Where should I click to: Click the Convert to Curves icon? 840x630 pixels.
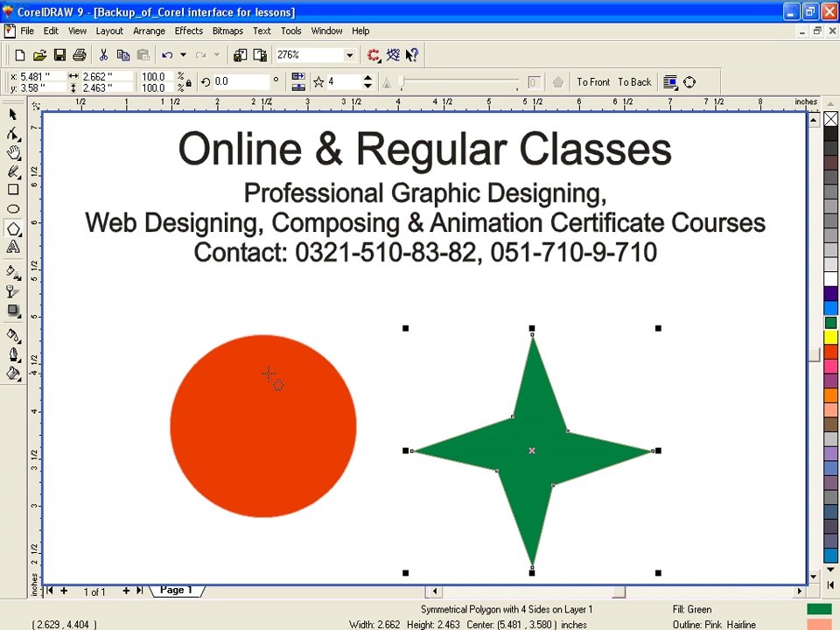coord(689,82)
